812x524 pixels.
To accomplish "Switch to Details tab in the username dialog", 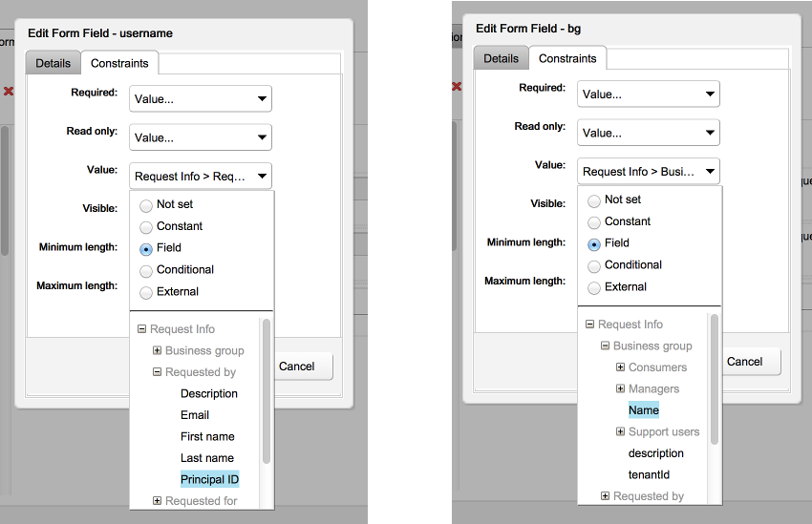I will pos(53,63).
